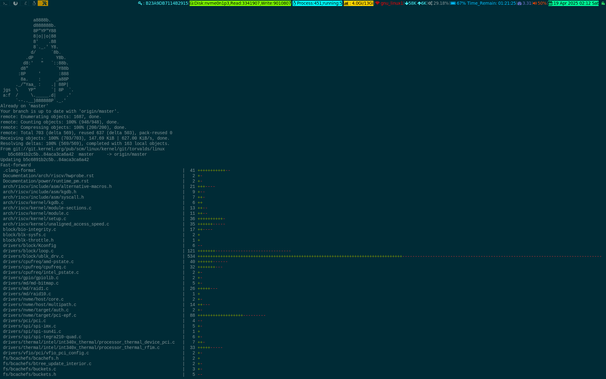Click Documentation/power/runtime_pm.rst file name
Viewport: 606px width, 379px height.
coord(46,181)
